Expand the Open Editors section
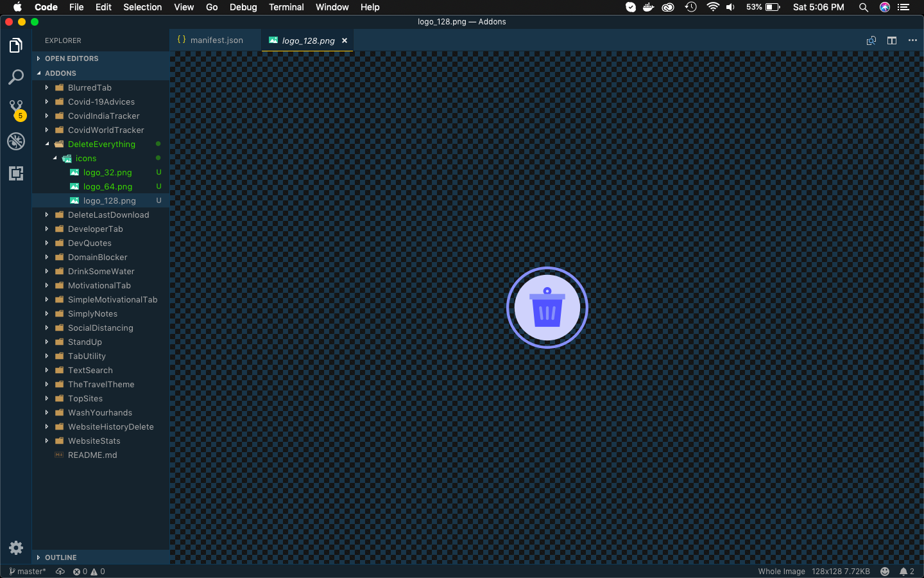 coord(101,58)
